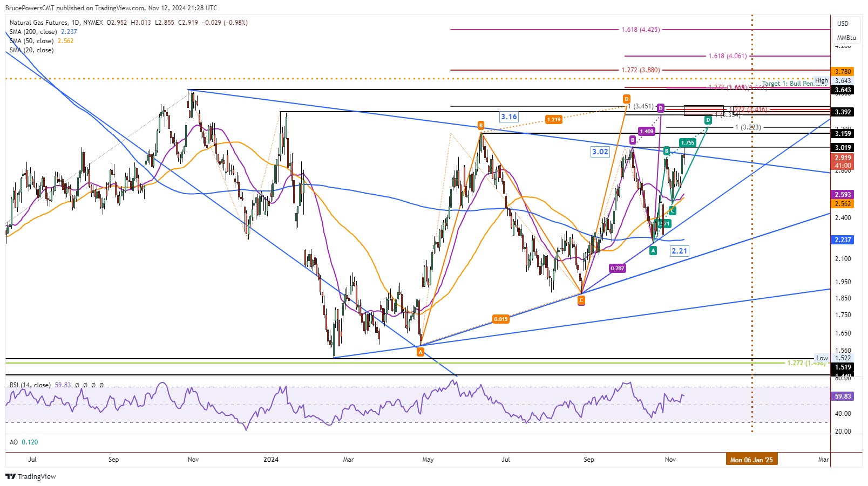
Task: Click the RSI (14, close) indicator label
Action: 30,385
